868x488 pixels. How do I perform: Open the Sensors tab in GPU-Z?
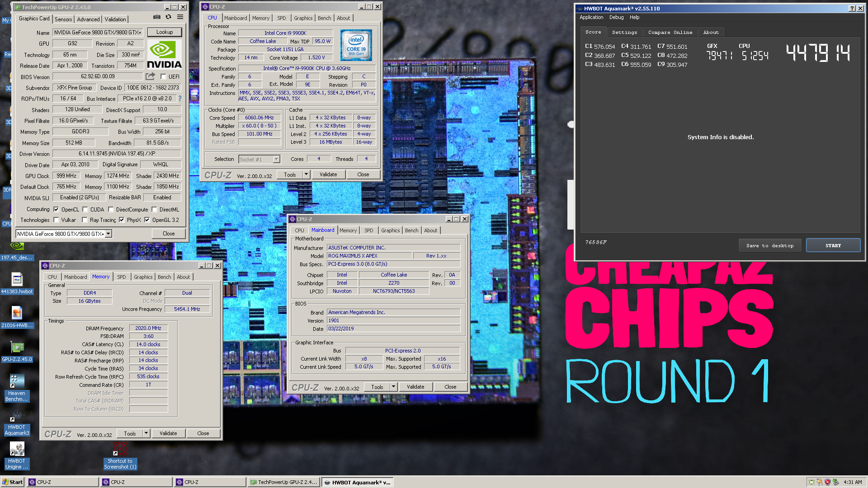[x=63, y=19]
